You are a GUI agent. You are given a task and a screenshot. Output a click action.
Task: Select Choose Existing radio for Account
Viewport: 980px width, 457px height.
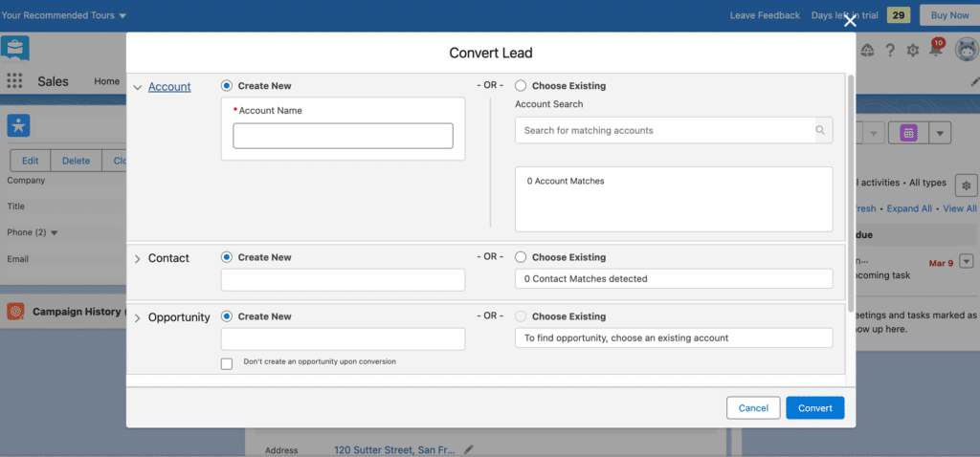[x=521, y=85]
